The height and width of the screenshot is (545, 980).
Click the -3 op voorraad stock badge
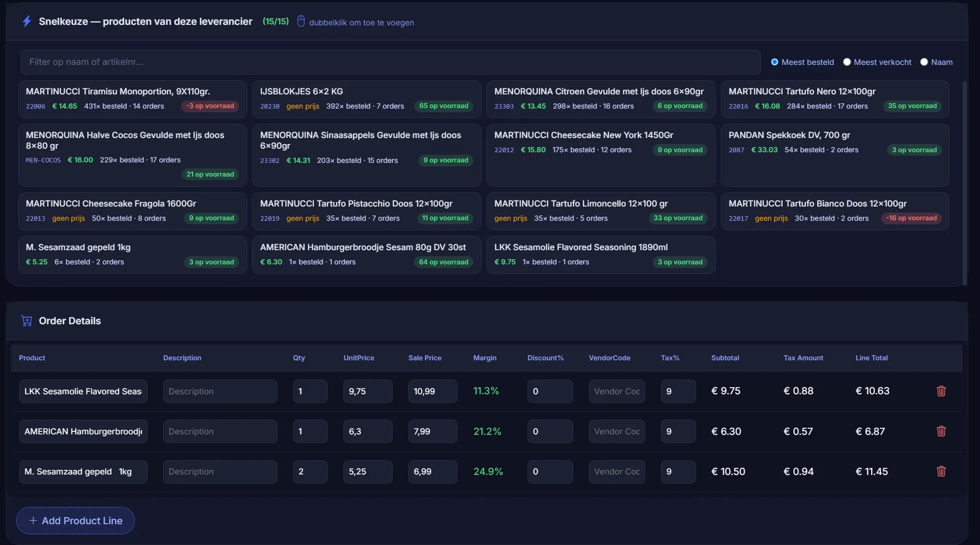[x=210, y=106]
